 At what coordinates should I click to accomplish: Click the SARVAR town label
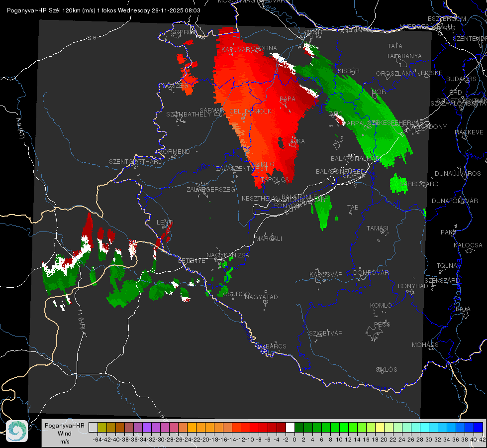click(212, 111)
